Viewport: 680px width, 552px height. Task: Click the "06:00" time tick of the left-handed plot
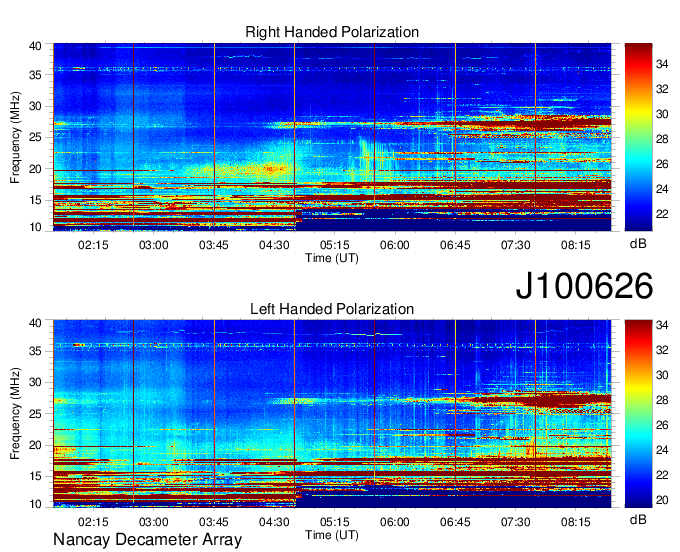(395, 522)
